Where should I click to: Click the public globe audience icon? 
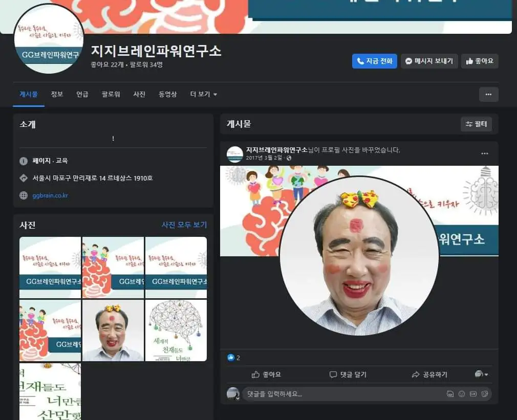(x=289, y=158)
